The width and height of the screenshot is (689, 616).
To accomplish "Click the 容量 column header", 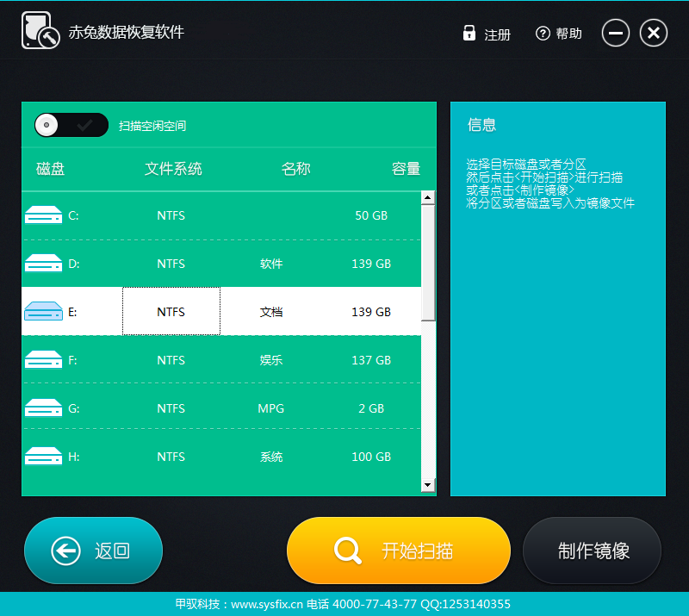I will tap(406, 168).
